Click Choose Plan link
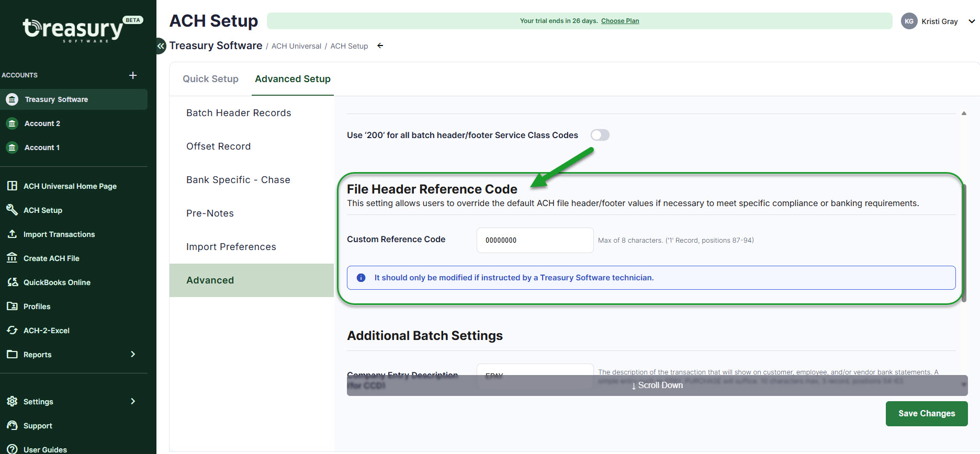Screen dimensions: 980x454 point(620,21)
